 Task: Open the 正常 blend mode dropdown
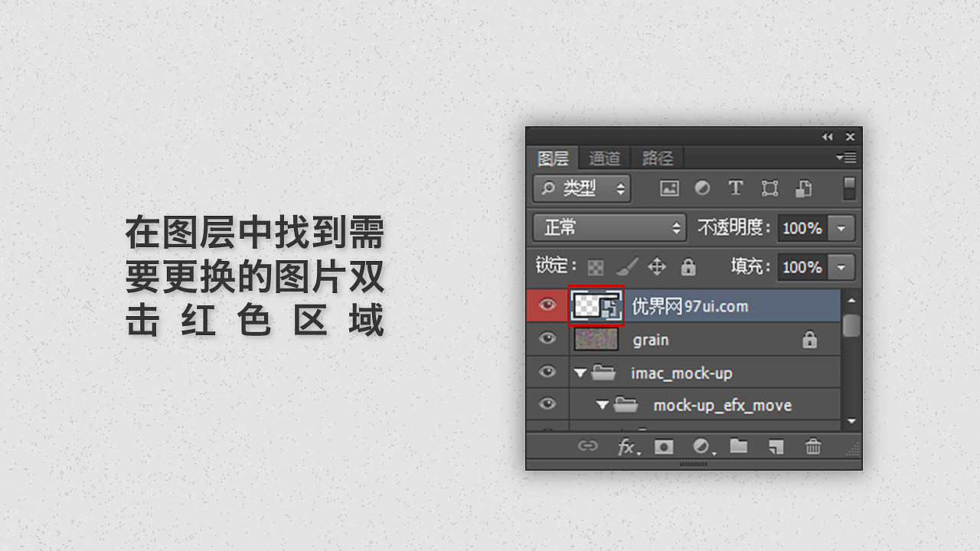click(609, 227)
